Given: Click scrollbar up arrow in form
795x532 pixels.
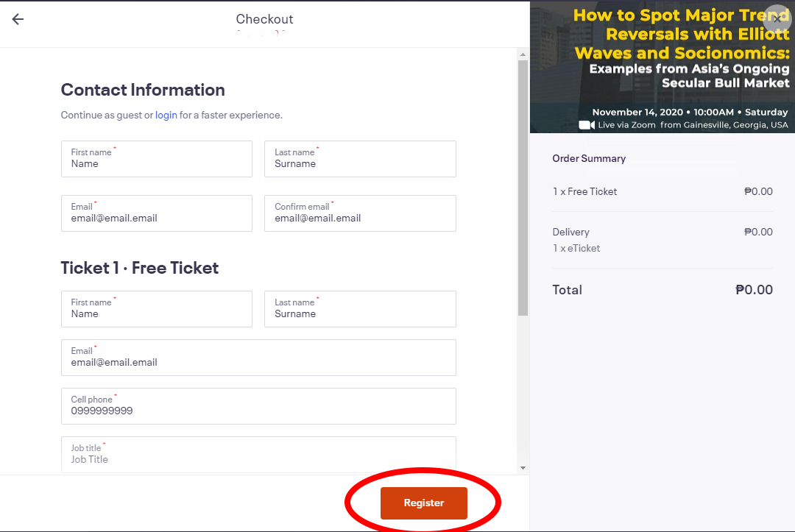Looking at the screenshot, I should tap(523, 54).
